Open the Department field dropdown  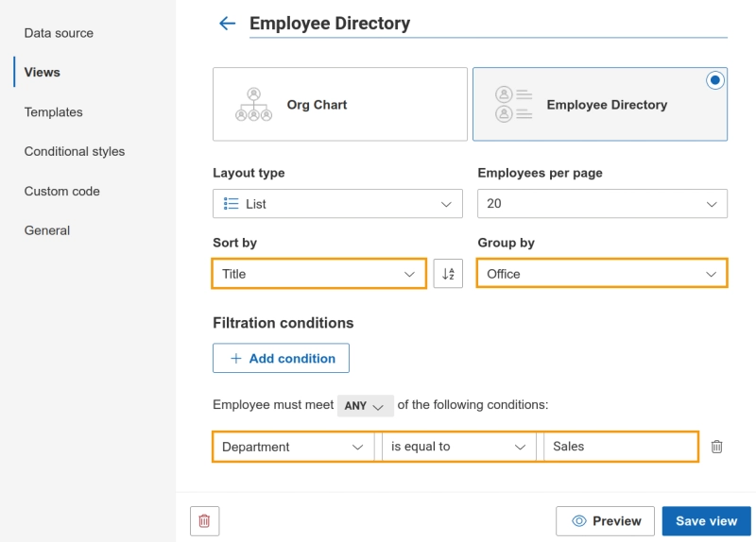(x=294, y=447)
